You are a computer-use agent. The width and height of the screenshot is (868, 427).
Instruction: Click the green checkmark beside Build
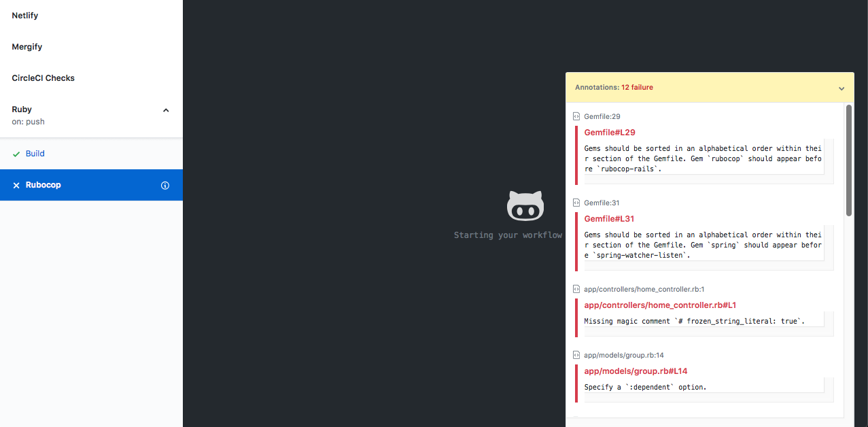16,154
